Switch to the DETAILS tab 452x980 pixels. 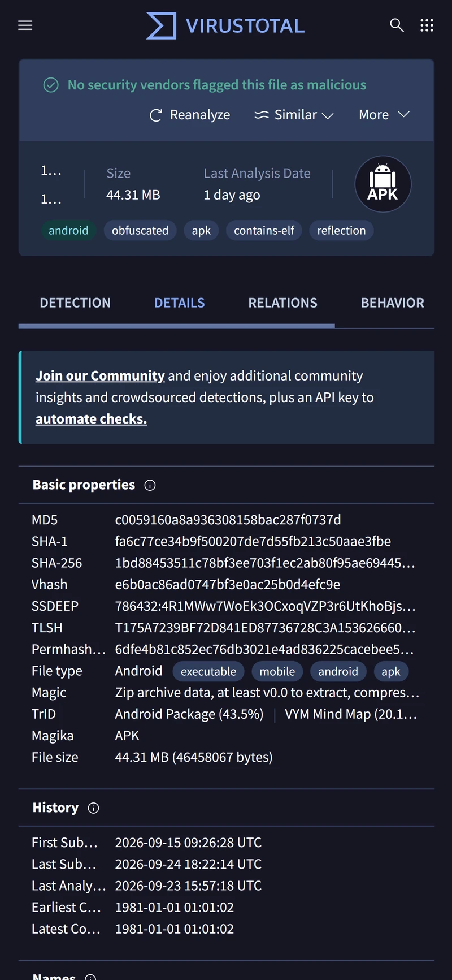click(180, 303)
